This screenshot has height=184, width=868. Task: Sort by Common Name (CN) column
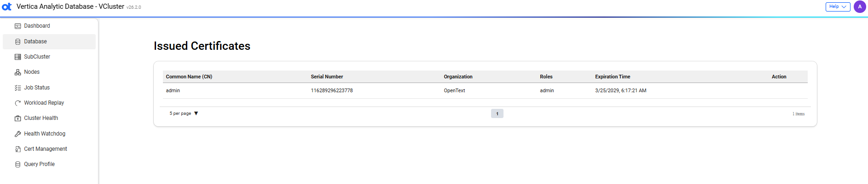tap(189, 77)
